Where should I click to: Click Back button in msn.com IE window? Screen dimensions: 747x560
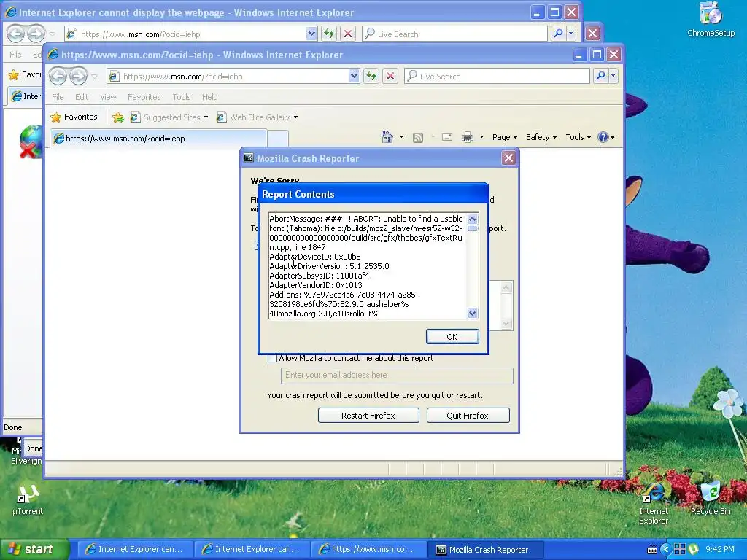click(58, 76)
